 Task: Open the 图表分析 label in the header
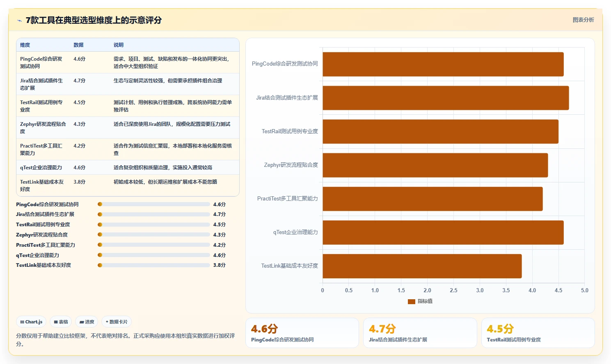click(x=583, y=20)
